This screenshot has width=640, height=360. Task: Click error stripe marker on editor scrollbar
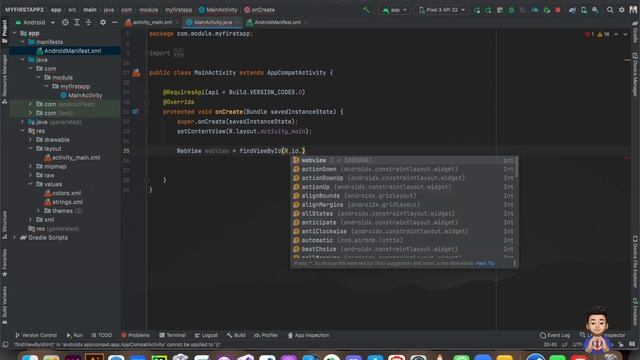627,158
